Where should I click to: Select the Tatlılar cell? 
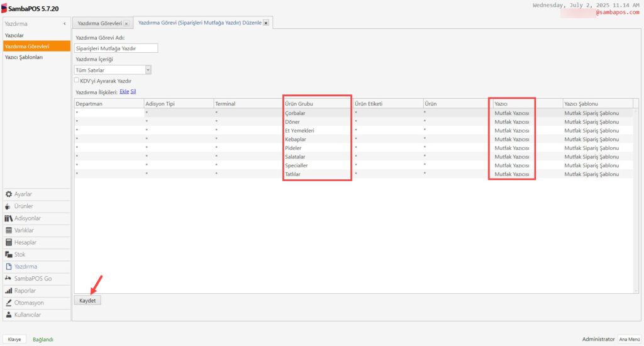point(318,174)
